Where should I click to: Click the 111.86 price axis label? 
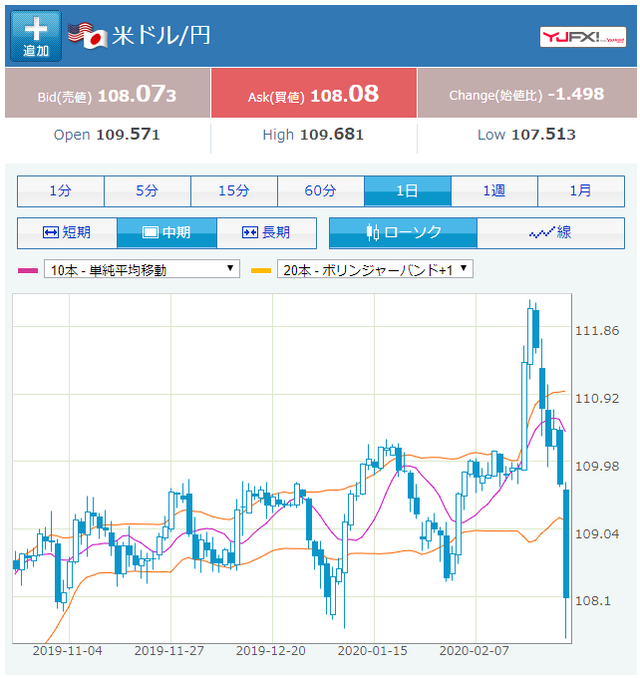597,331
